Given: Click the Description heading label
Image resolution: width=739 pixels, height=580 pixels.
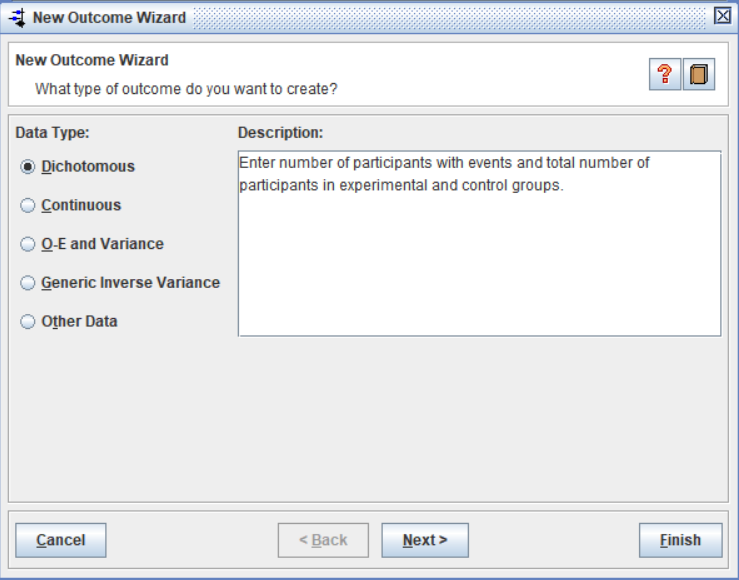Looking at the screenshot, I should tap(280, 132).
